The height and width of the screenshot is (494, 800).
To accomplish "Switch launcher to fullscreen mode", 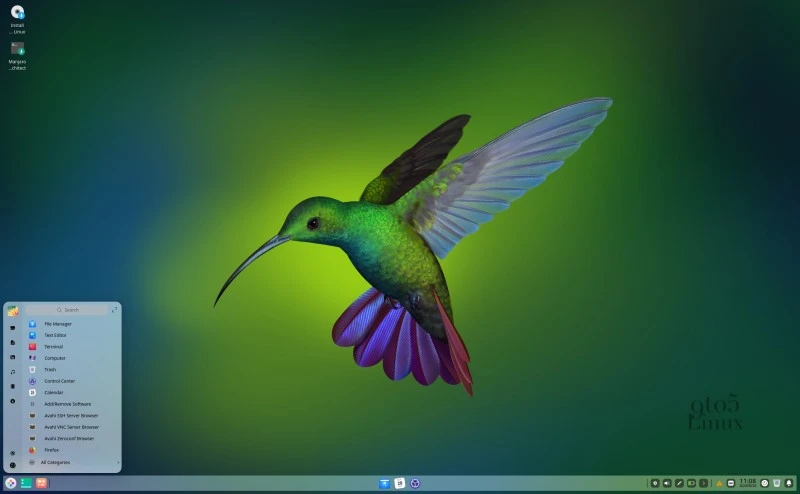I will tap(114, 310).
